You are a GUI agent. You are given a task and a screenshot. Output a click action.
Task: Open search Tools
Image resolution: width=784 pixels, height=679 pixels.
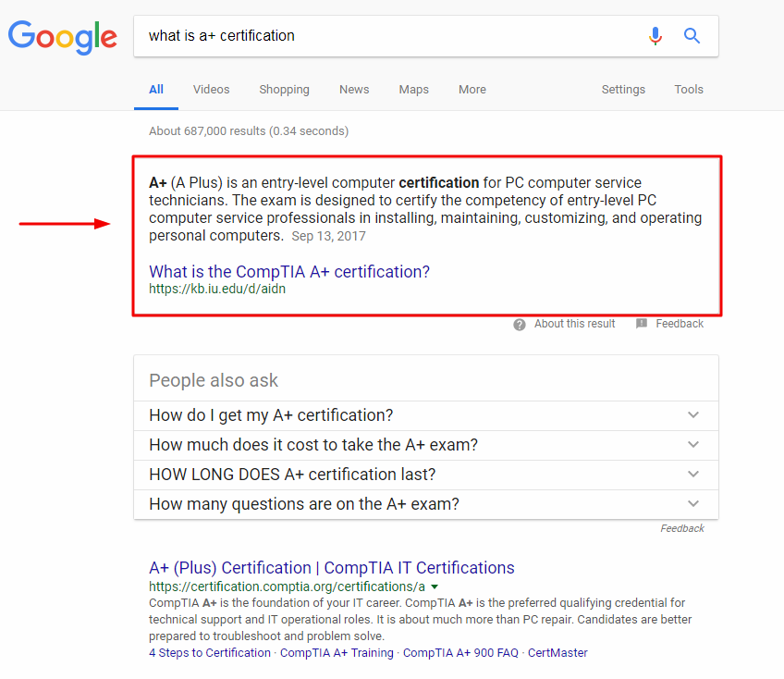(x=689, y=90)
